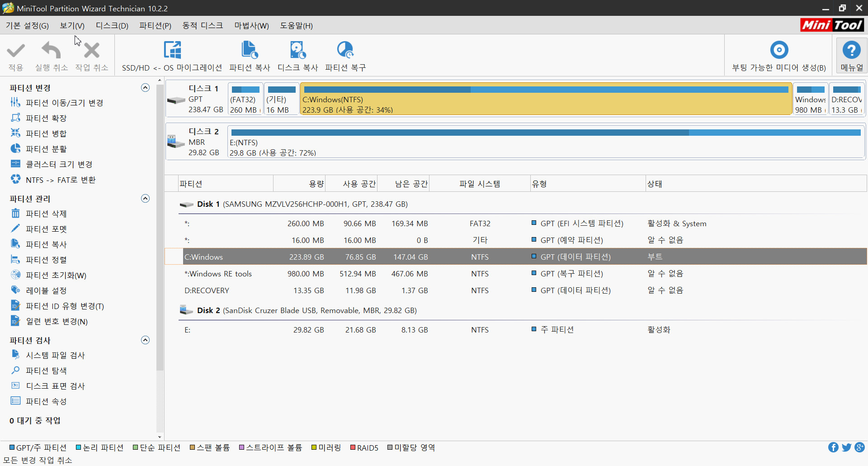Start 디스크 표면 검사 from sidebar

point(48,386)
